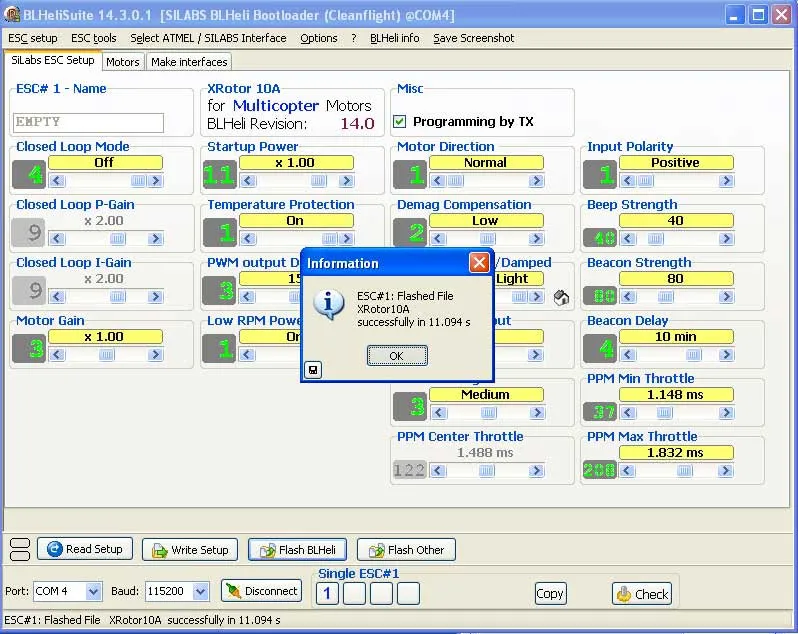798x634 pixels.
Task: Toggle ESC number 1 selector button
Action: [x=327, y=593]
